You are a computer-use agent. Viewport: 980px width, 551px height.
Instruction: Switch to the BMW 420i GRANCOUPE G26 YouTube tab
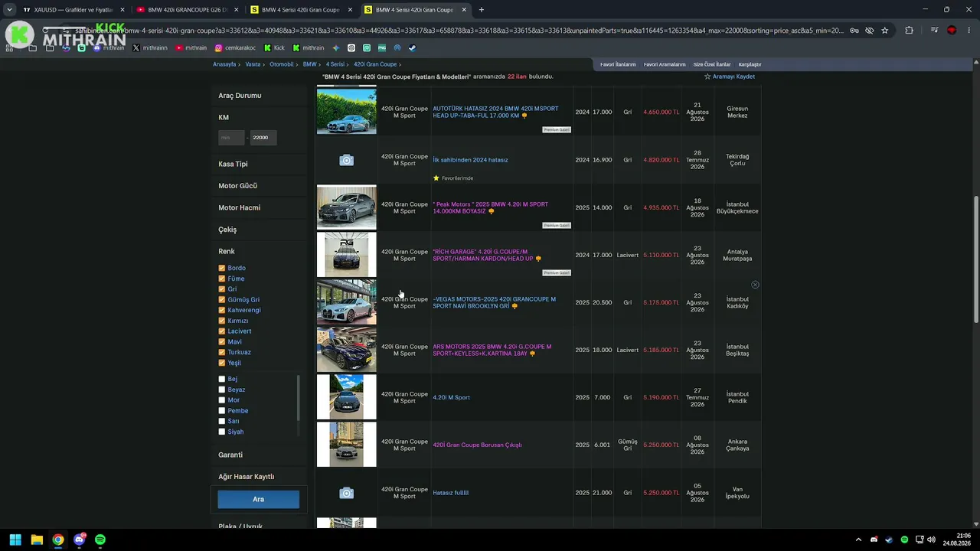(188, 10)
